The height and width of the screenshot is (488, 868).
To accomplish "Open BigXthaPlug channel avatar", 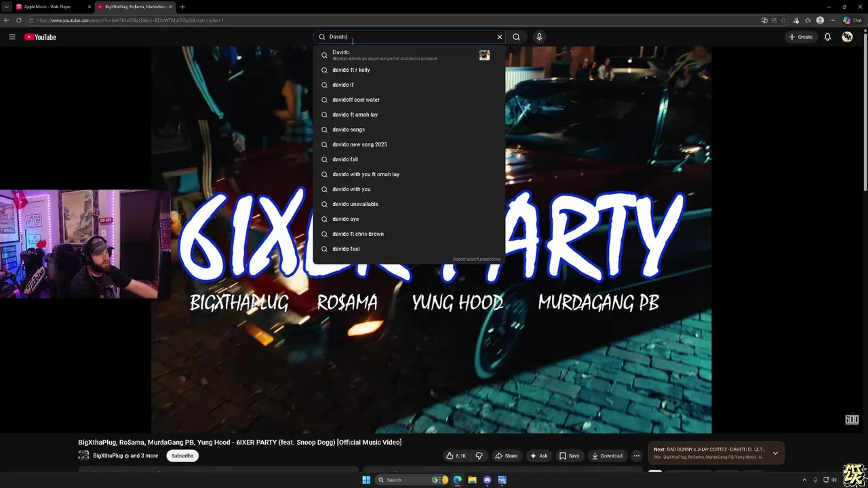I will (83, 455).
